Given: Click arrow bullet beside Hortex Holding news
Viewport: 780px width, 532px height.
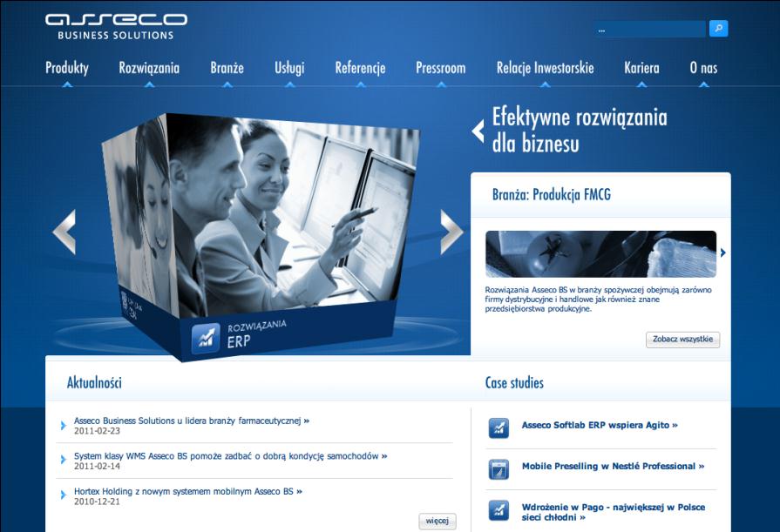Looking at the screenshot, I should click(63, 495).
